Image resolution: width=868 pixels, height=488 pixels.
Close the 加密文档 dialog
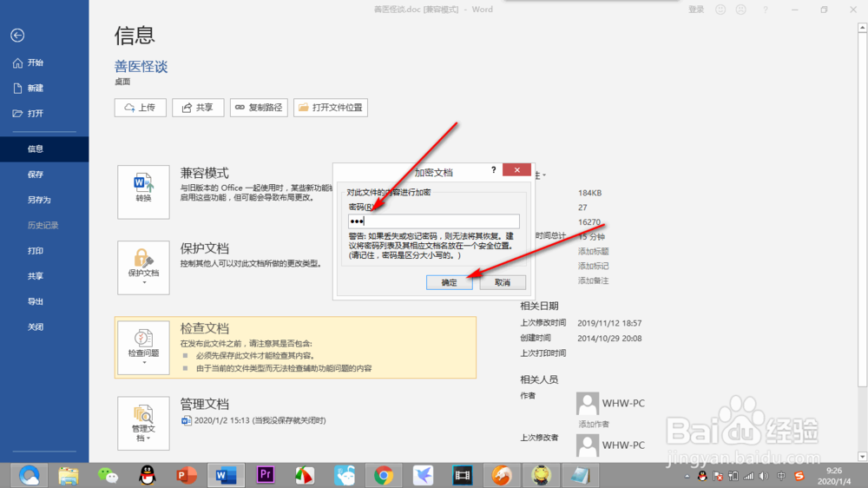point(516,170)
